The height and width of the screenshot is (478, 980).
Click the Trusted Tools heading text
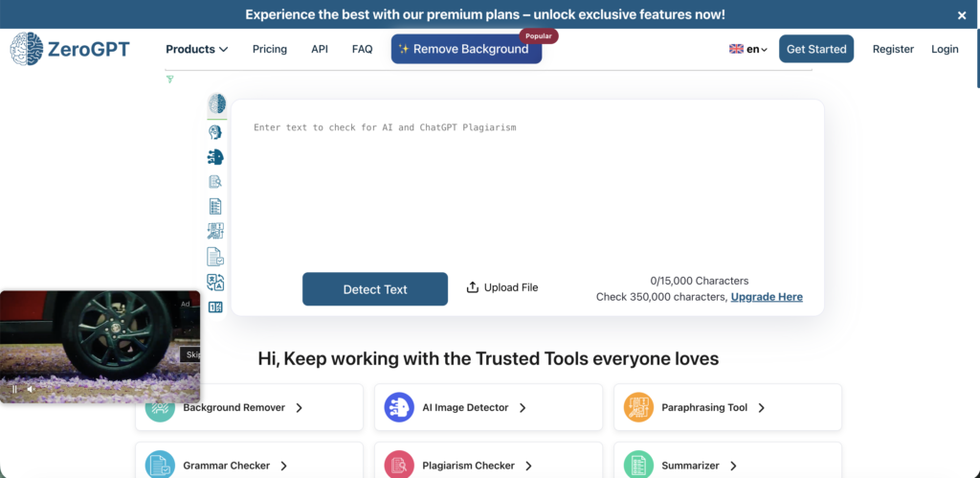click(x=488, y=358)
